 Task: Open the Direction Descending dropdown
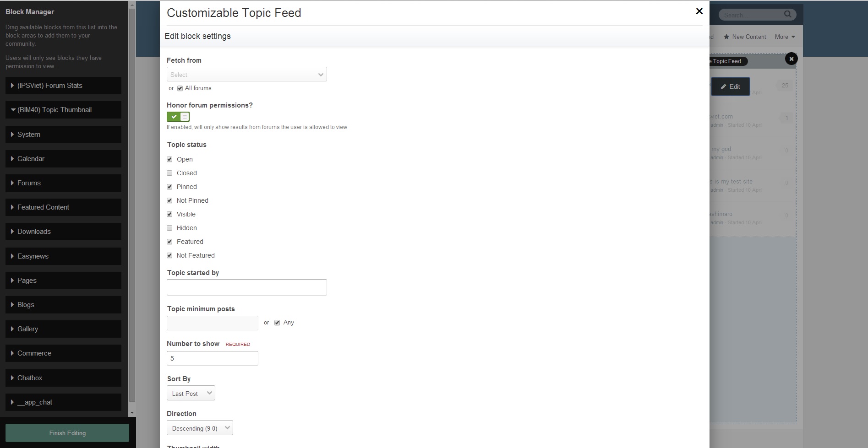(x=200, y=428)
